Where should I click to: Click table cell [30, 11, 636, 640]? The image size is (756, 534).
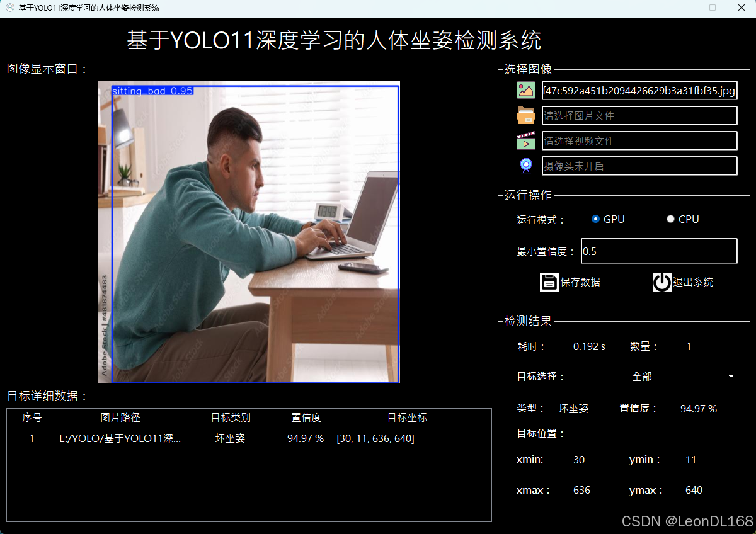point(375,438)
